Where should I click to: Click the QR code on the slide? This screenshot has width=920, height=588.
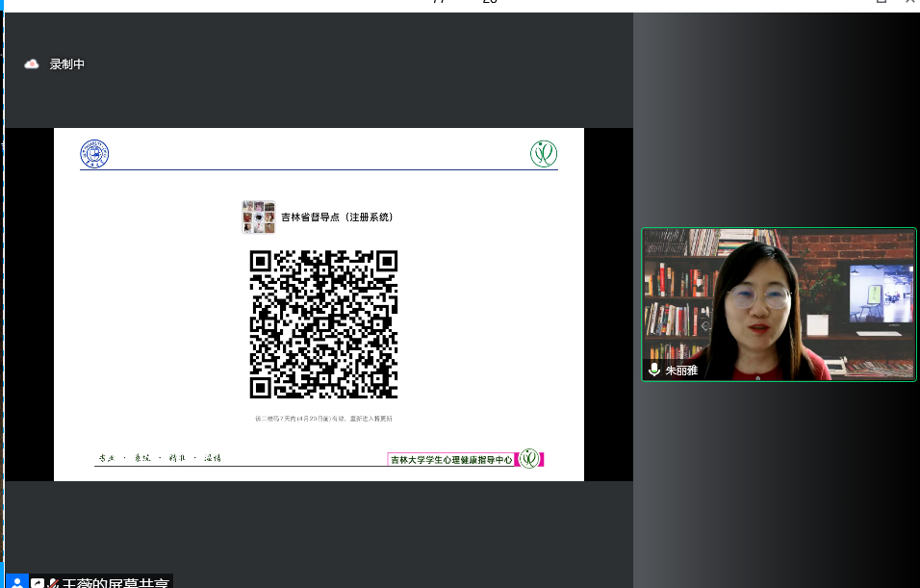point(323,323)
